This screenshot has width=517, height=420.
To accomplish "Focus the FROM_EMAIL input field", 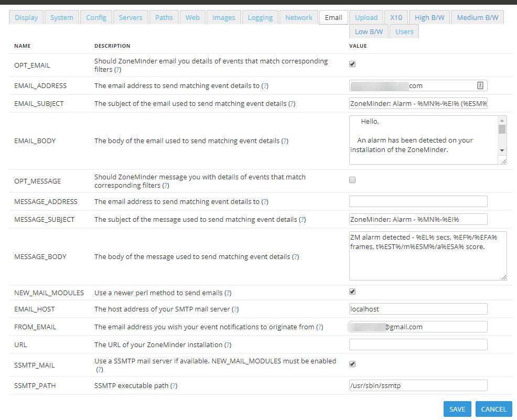I will [418, 327].
